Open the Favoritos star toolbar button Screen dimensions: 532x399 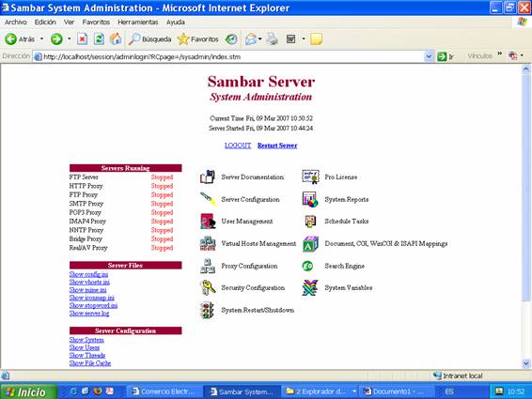(x=197, y=39)
